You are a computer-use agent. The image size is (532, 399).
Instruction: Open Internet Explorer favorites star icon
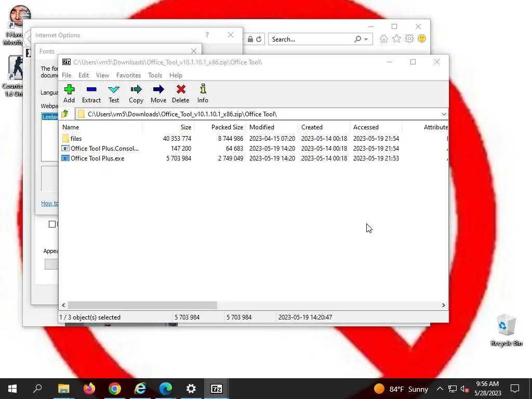396,38
